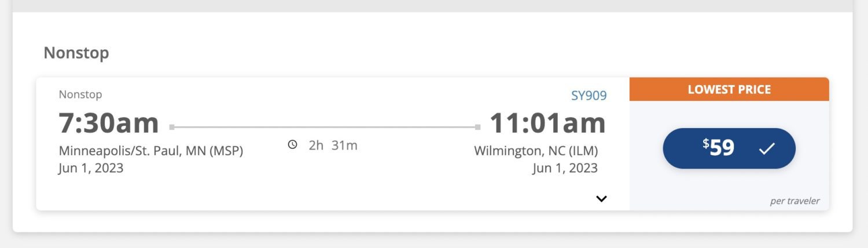Click the bold Nonstop section heading
Image resolution: width=868 pixels, height=248 pixels.
point(76,53)
